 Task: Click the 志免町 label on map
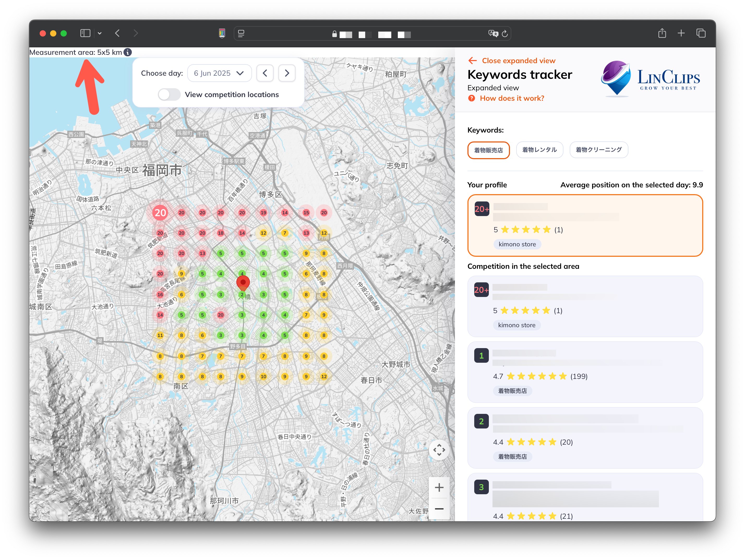[x=397, y=165]
